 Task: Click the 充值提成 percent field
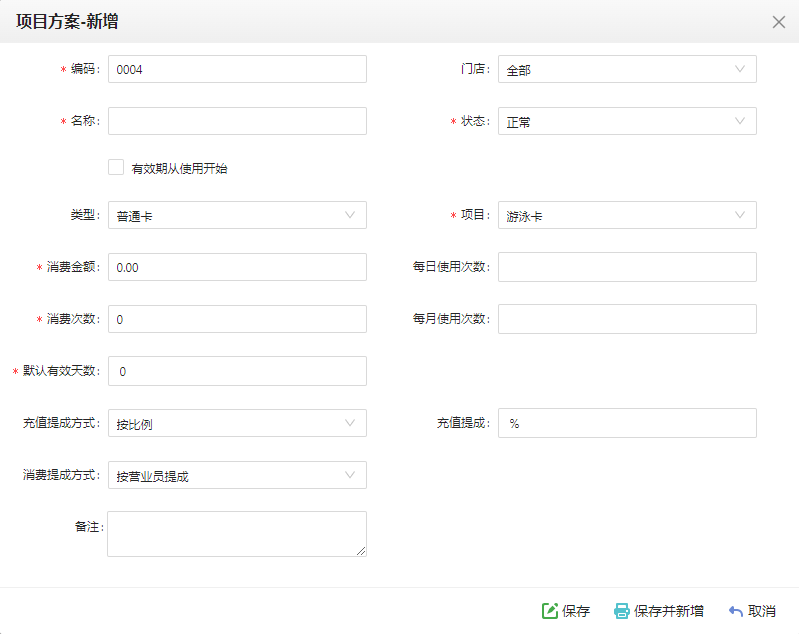[627, 423]
